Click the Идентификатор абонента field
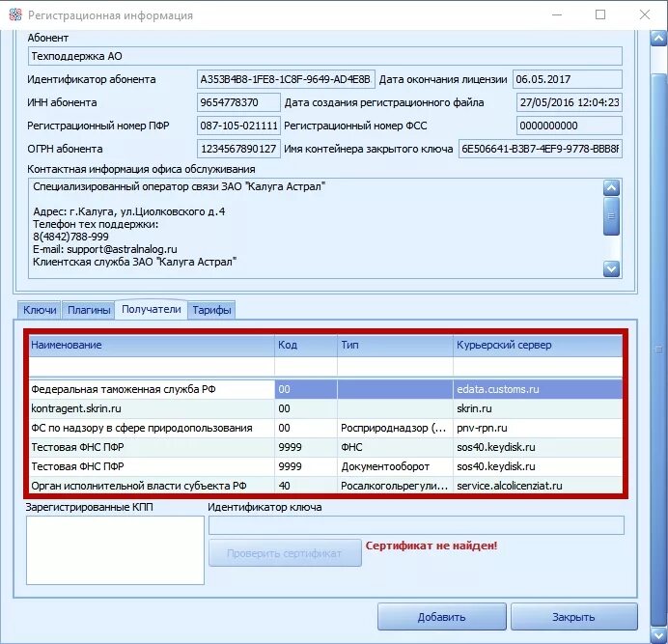The image size is (668, 644). pos(286,79)
